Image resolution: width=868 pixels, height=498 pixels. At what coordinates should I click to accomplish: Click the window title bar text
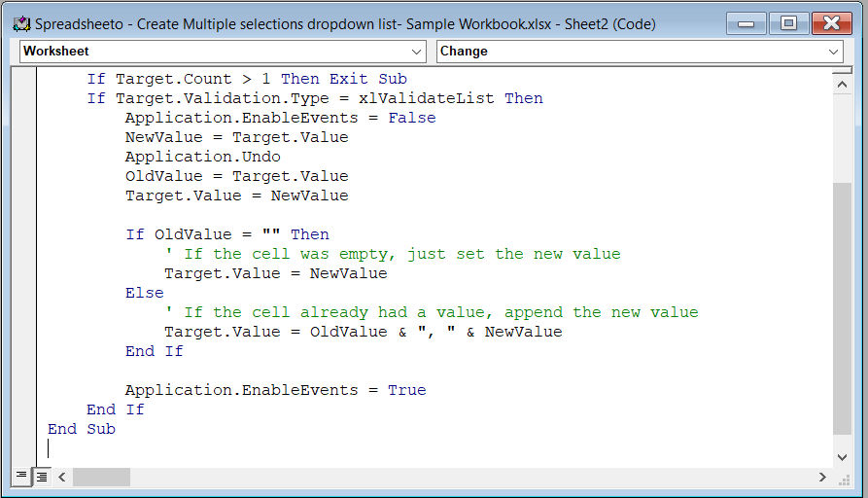pos(345,23)
